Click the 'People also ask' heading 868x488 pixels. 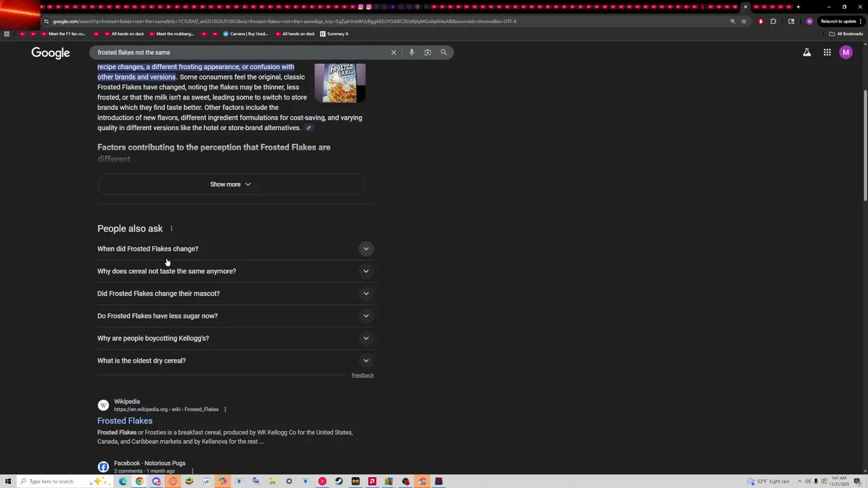[130, 229]
